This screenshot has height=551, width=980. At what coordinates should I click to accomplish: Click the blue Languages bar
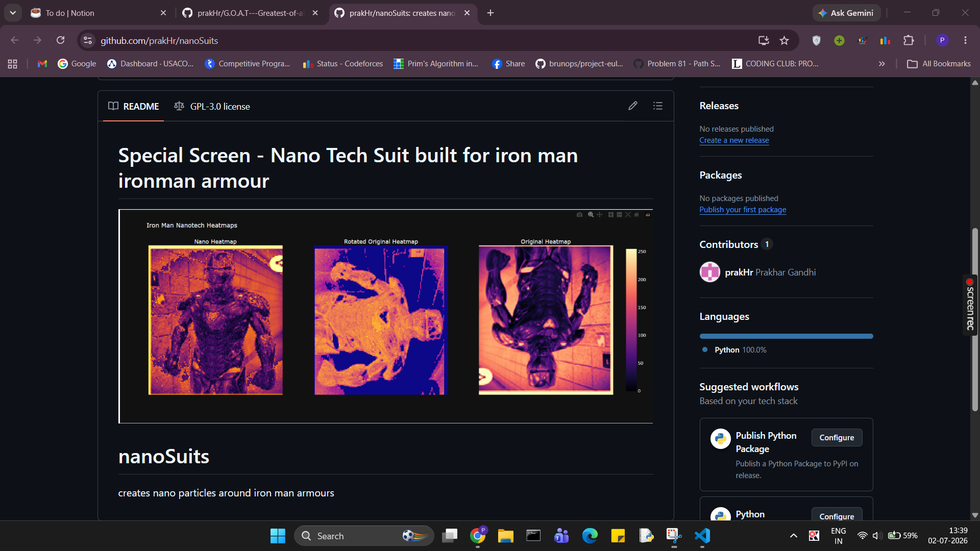tap(786, 336)
